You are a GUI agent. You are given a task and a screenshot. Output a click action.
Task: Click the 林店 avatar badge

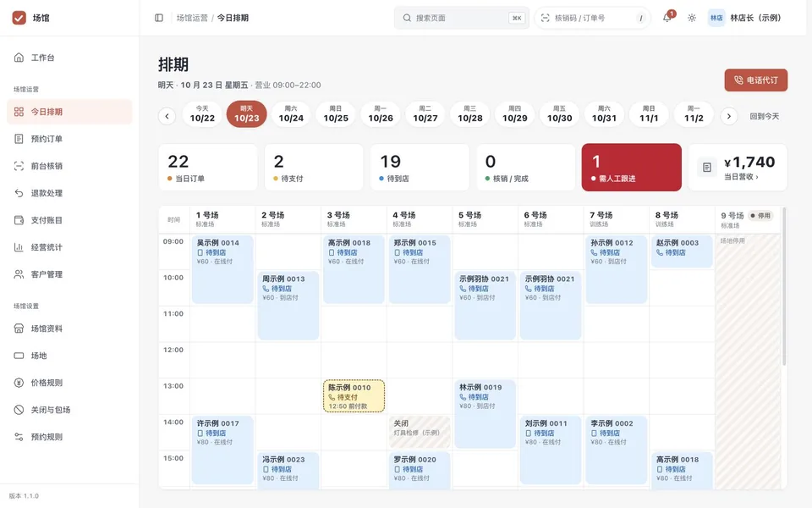coord(716,18)
